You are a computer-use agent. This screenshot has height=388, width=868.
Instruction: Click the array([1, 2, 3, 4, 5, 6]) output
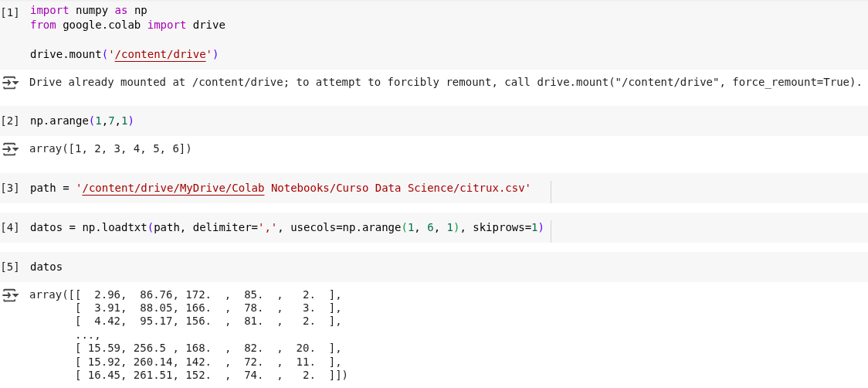coord(110,148)
